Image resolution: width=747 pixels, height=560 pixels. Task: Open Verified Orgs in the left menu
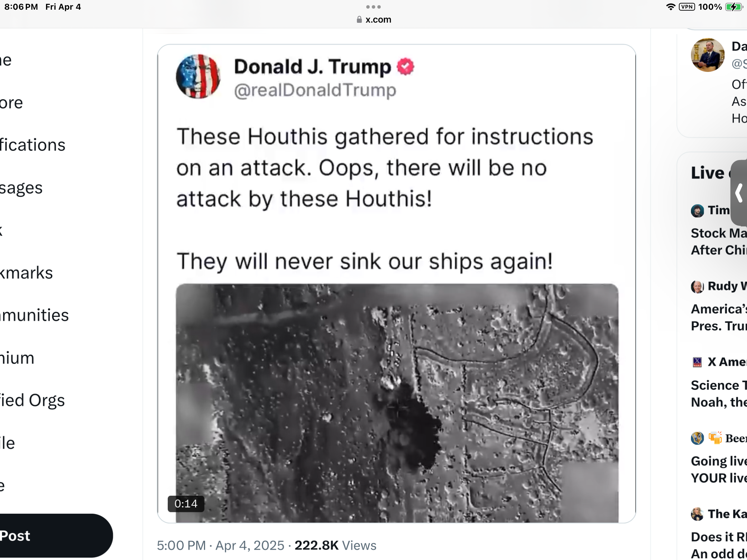pyautogui.click(x=32, y=401)
